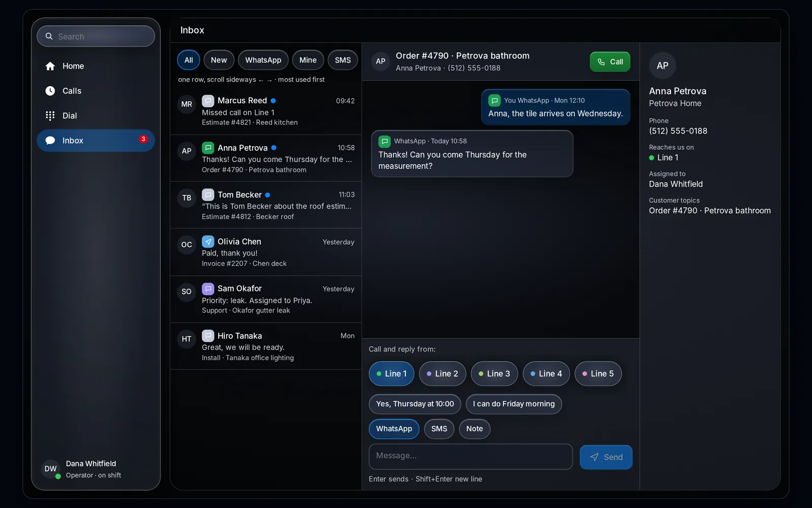Open Sam Okafor gutter leak conversation
The width and height of the screenshot is (812, 508).
266,299
